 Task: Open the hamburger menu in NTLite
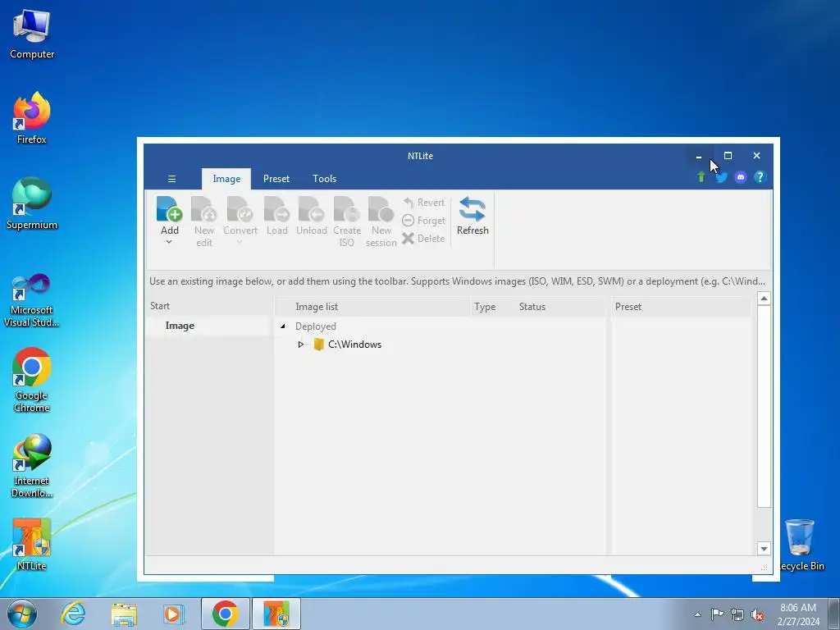172,179
